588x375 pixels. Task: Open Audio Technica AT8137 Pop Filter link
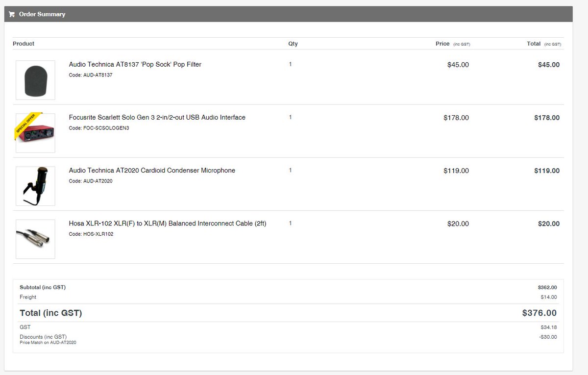click(135, 64)
